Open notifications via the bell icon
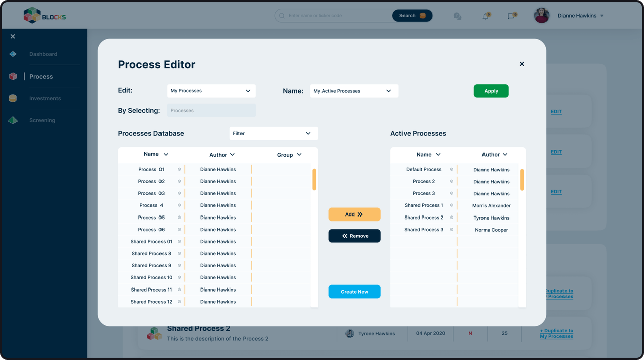The width and height of the screenshot is (644, 360). 485,16
